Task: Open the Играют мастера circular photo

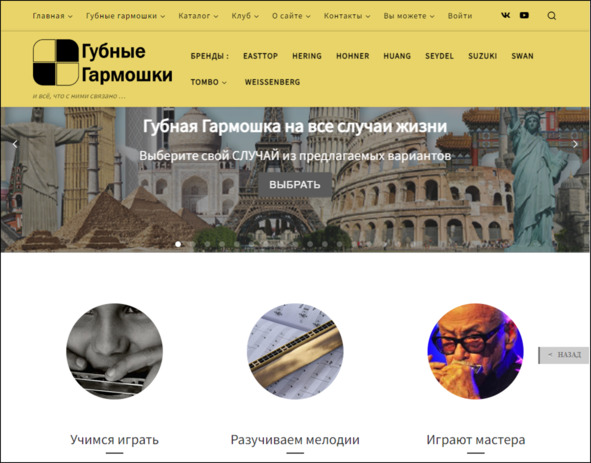Action: point(475,351)
